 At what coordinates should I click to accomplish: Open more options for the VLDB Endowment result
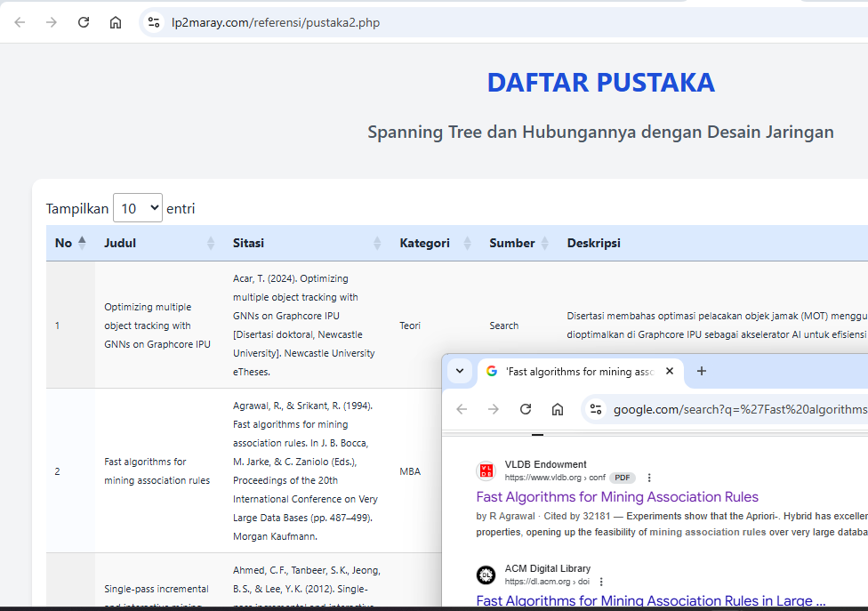pos(649,478)
